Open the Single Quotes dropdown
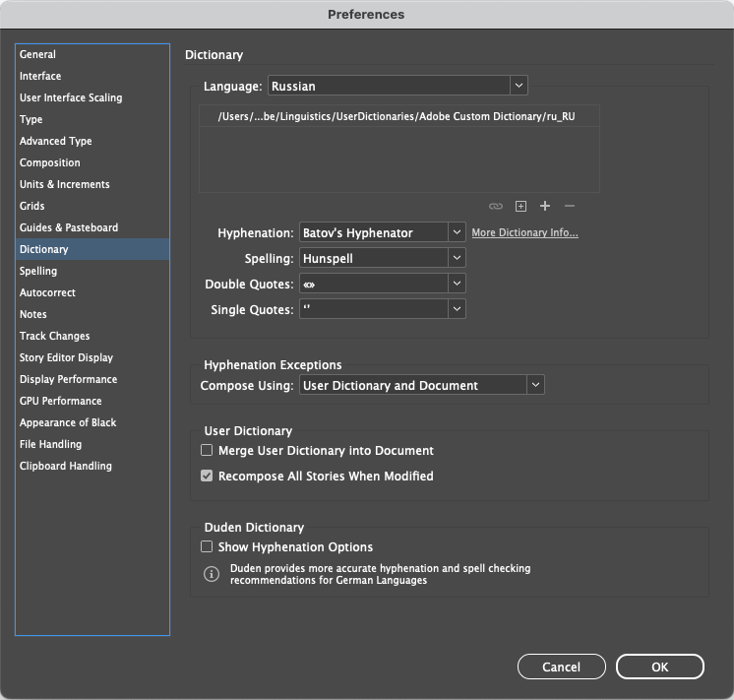The image size is (734, 700). pyautogui.click(x=383, y=309)
